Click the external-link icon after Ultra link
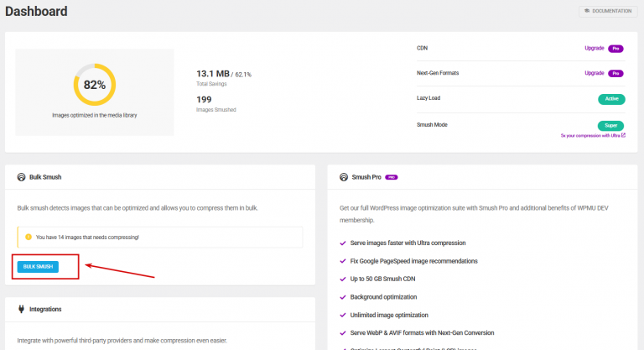The width and height of the screenshot is (644, 350). [623, 135]
